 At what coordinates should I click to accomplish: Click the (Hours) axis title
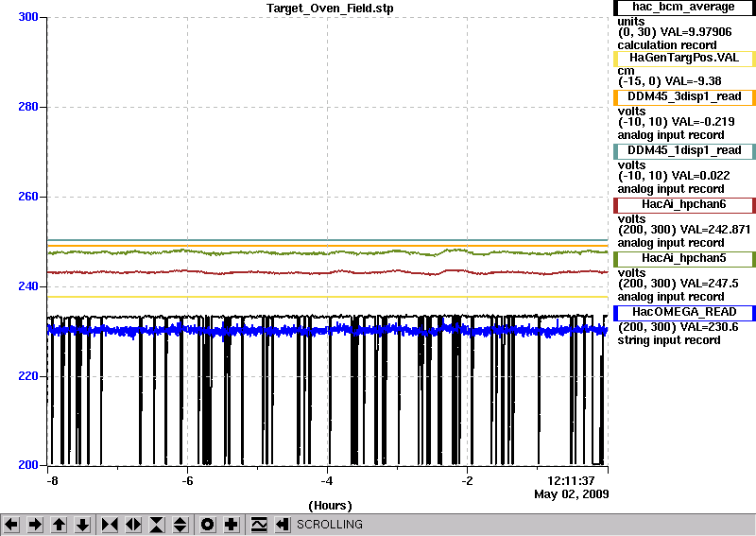pos(330,506)
